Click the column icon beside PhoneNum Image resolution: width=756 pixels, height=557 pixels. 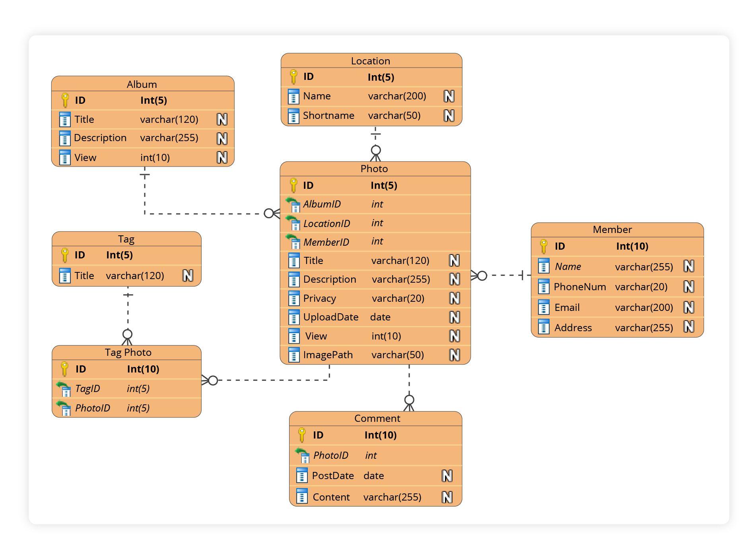click(543, 287)
